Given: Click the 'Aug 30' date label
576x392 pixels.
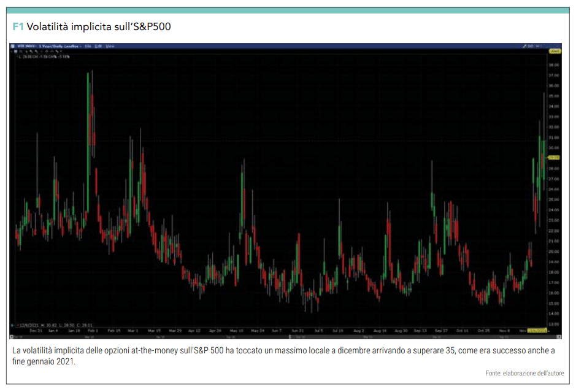Looking at the screenshot, I should [x=401, y=331].
